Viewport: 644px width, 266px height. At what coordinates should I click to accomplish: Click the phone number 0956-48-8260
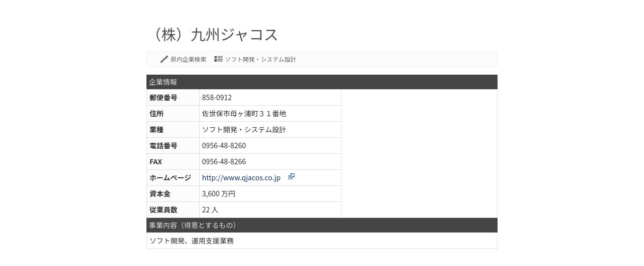(x=224, y=146)
